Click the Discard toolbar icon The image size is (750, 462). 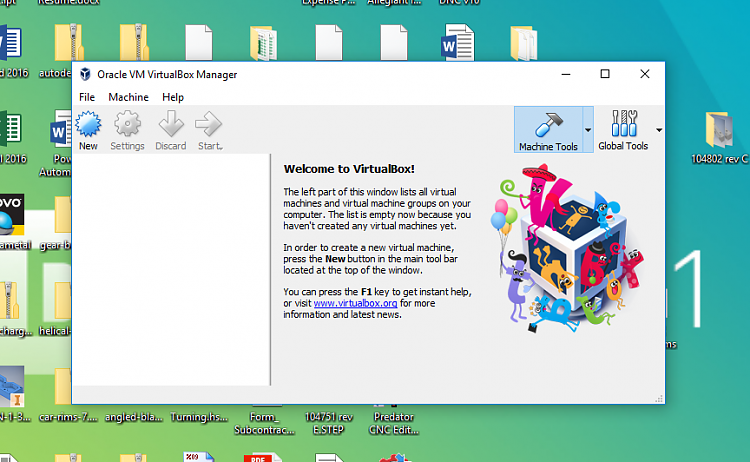coord(171,131)
